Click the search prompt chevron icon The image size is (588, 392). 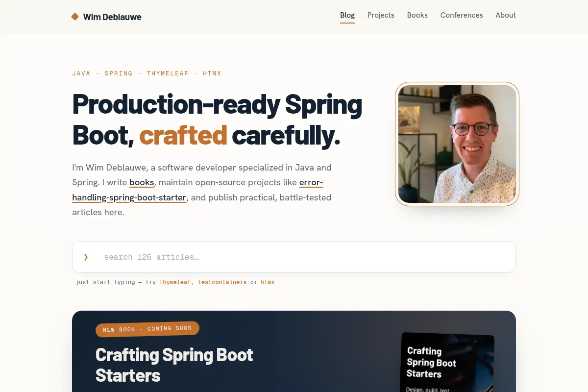(x=86, y=257)
